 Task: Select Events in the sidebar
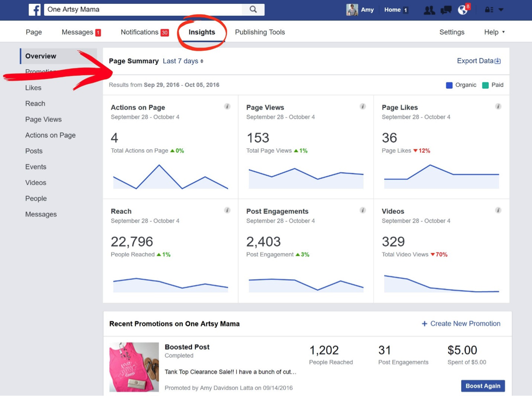[x=35, y=167]
